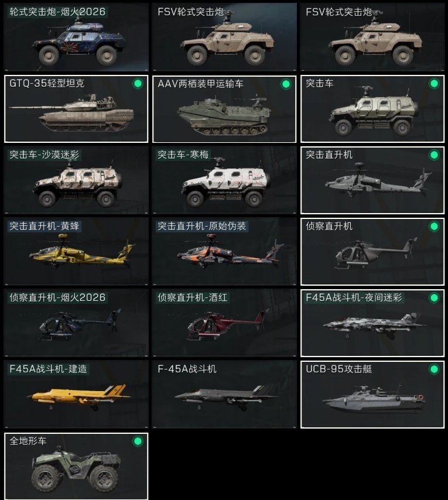This screenshot has height=500, width=448.
Task: Pick the red 侦察直升机-酒红 helicopter skin
Action: 224,323
